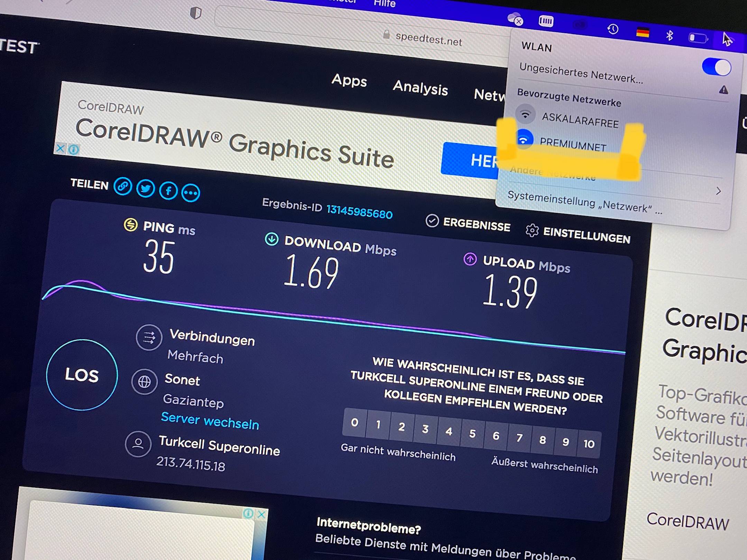The width and height of the screenshot is (747, 560).
Task: Share result via Twitter icon
Action: [146, 189]
